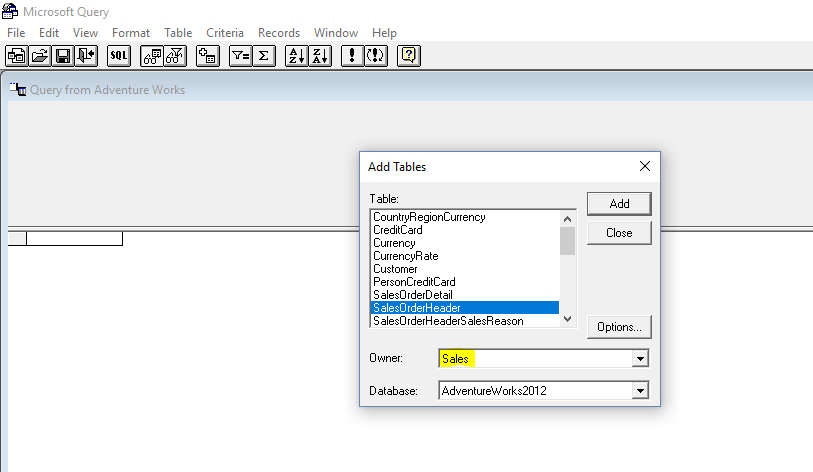813x472 pixels.
Task: Select SalesOrderDetail in the table list
Action: tap(465, 295)
